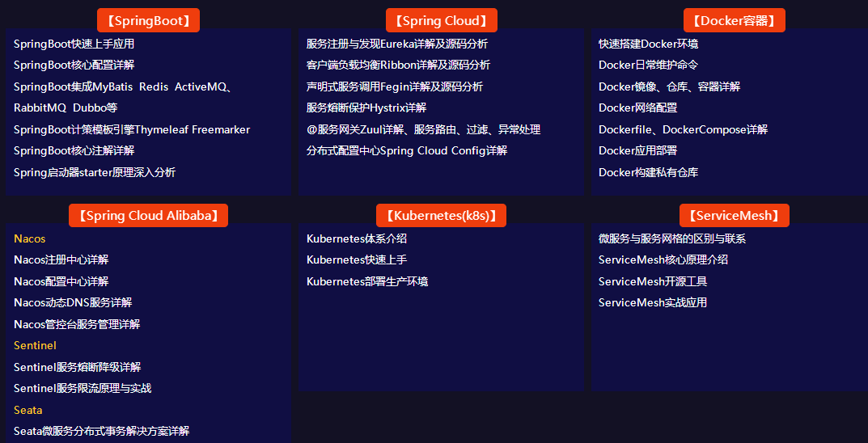
Task: Select 服务注册与发现Eureka详解及源码分析
Action: (396, 44)
